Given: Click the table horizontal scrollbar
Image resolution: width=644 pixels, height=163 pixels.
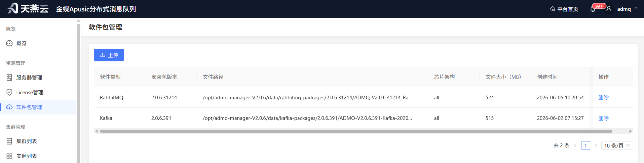Looking at the screenshot, I should tap(356, 131).
